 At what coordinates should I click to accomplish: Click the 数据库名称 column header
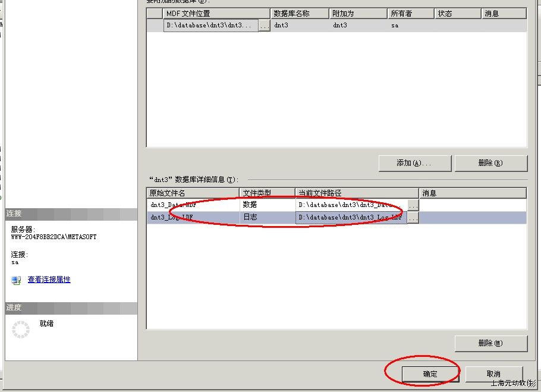coord(300,13)
